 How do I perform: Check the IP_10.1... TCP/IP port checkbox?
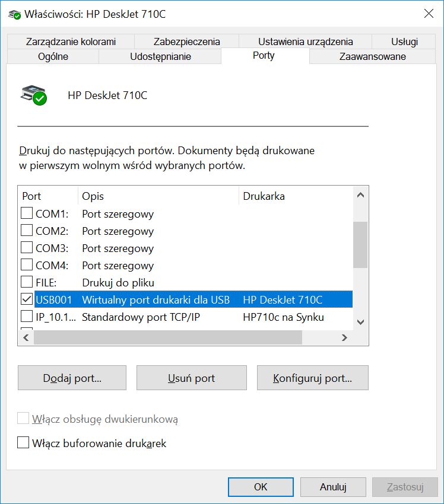click(26, 316)
